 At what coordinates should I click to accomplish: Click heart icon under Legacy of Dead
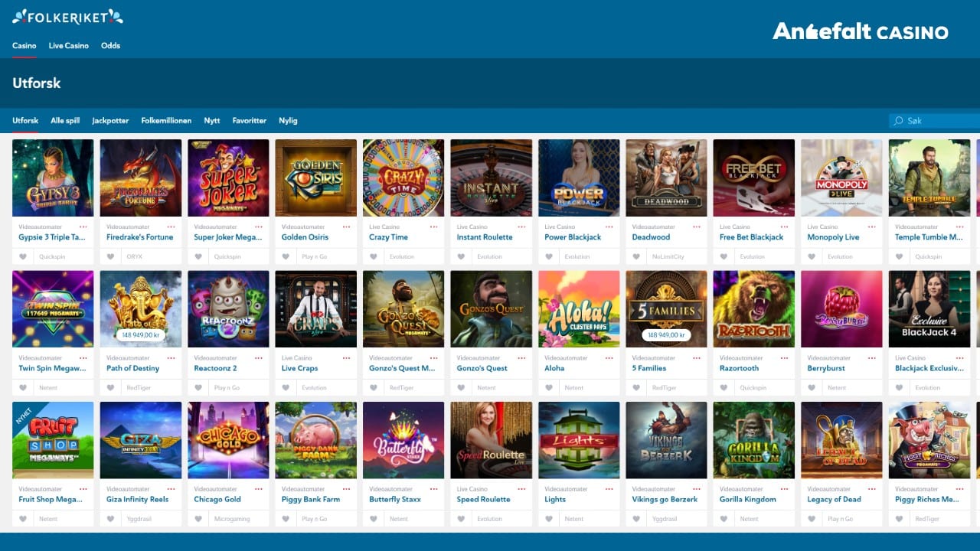tap(812, 519)
